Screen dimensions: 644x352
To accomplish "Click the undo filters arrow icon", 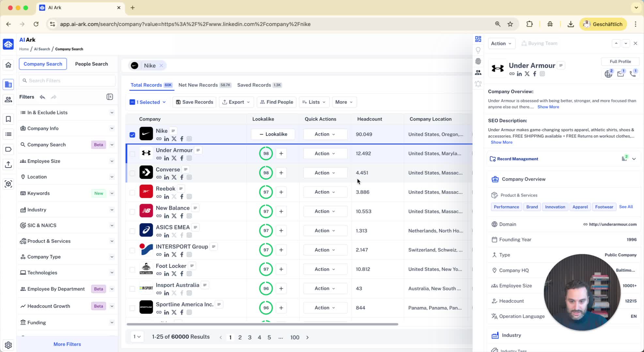I will [x=42, y=97].
